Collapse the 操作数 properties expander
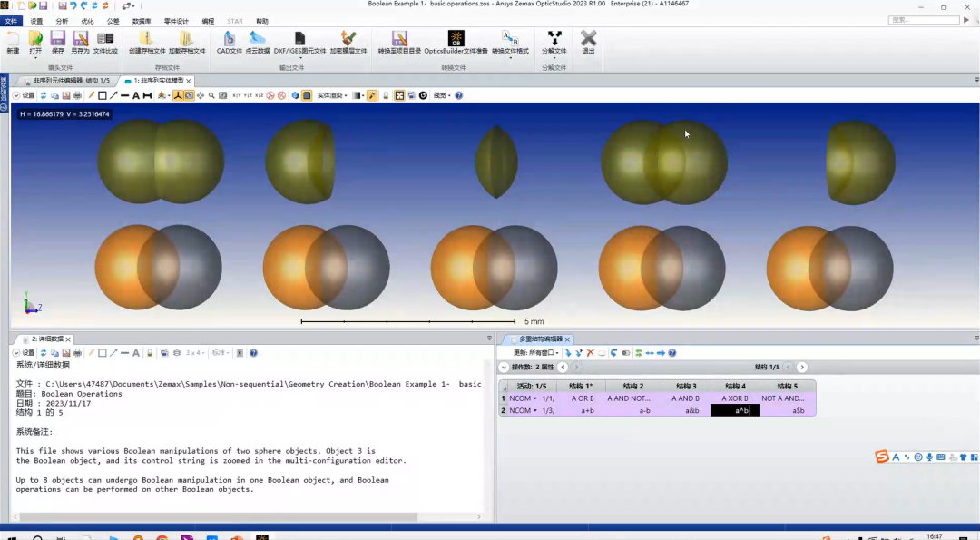This screenshot has height=540, width=980. tap(504, 368)
